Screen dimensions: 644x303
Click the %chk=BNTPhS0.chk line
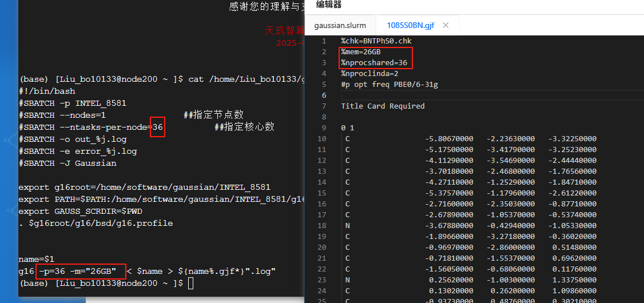click(x=376, y=41)
